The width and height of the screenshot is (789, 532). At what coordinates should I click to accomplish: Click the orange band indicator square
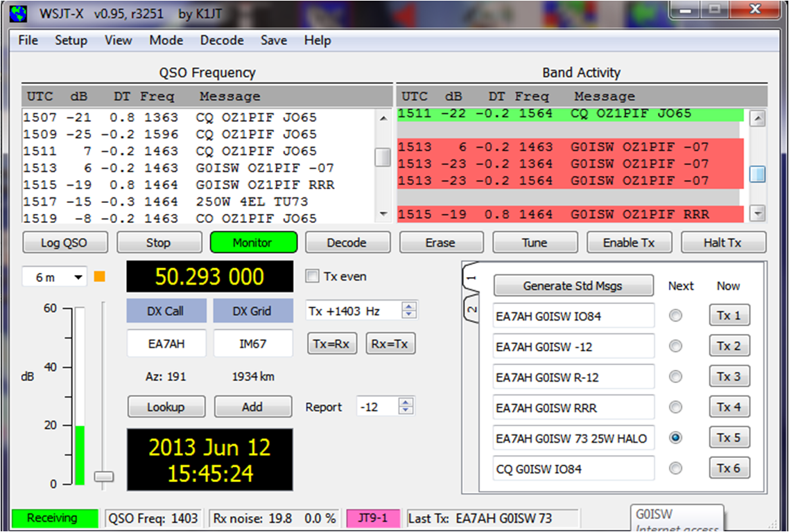tap(100, 276)
